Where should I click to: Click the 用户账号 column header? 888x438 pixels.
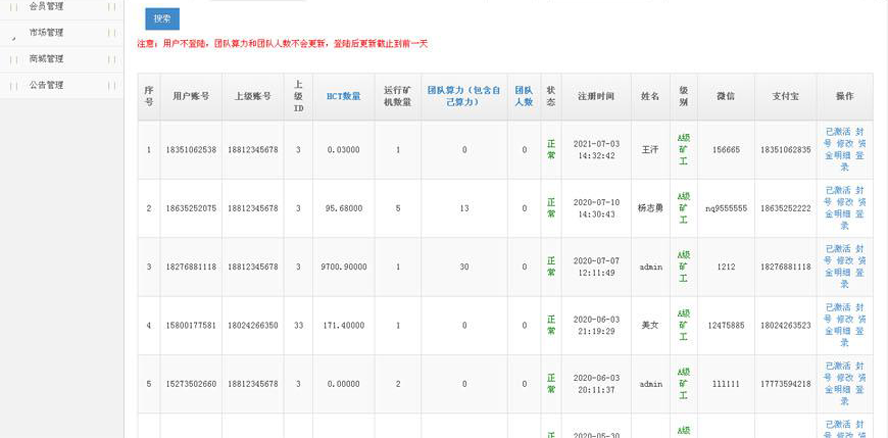pos(191,96)
